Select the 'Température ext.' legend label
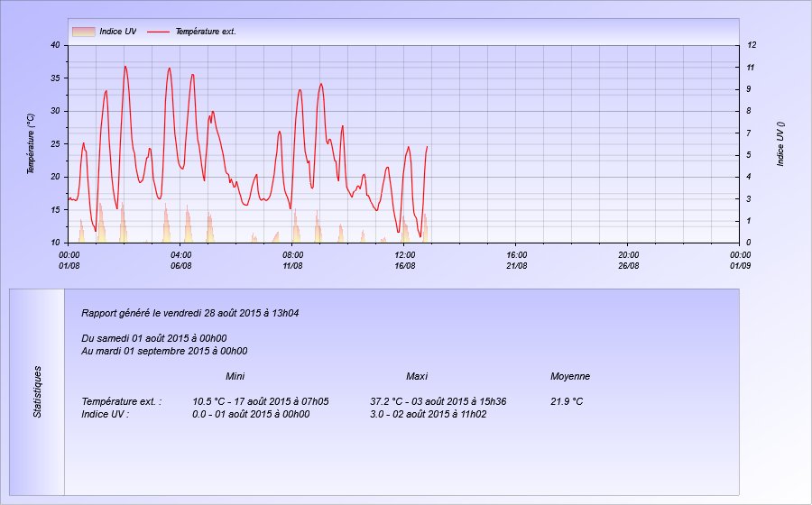The width and height of the screenshot is (812, 505). [x=206, y=32]
